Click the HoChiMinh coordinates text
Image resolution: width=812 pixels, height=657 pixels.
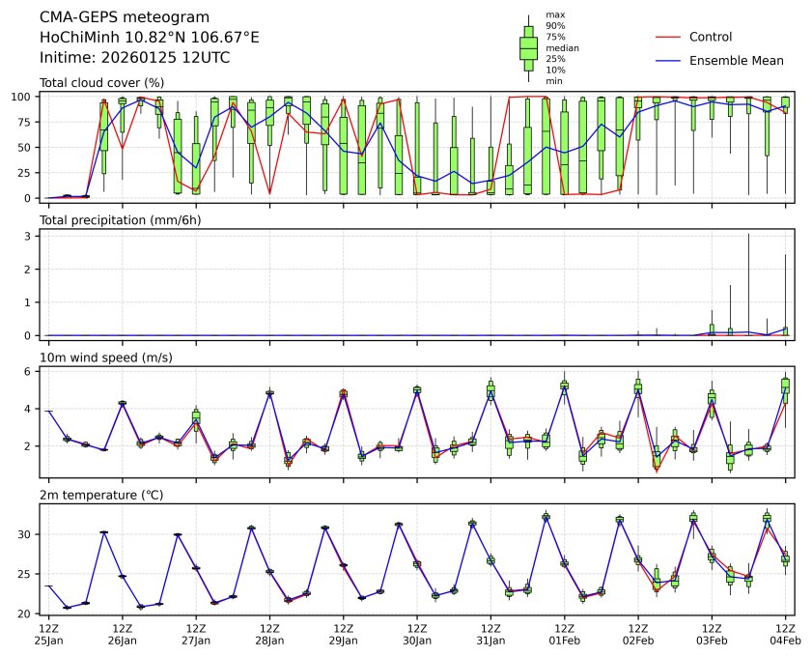tap(149, 37)
